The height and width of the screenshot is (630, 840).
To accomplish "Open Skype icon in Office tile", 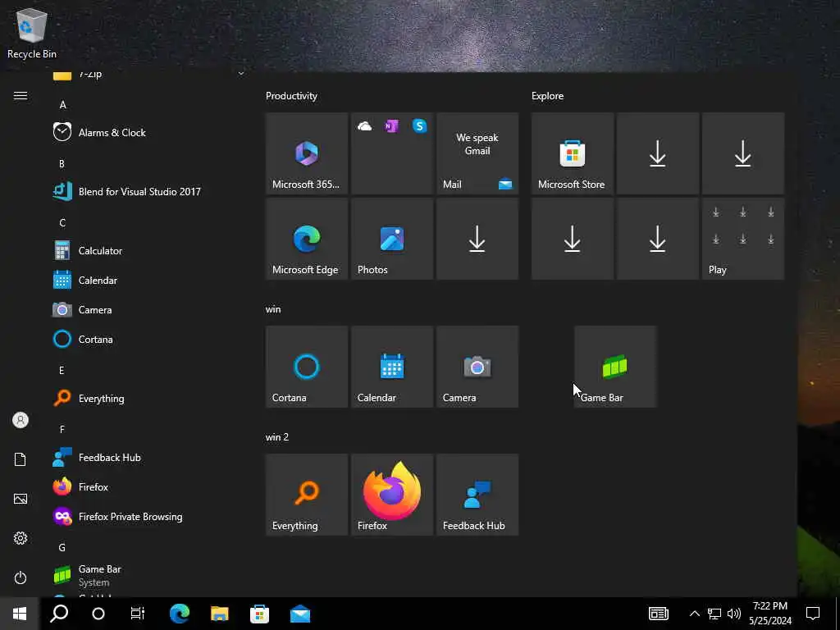I will point(419,126).
